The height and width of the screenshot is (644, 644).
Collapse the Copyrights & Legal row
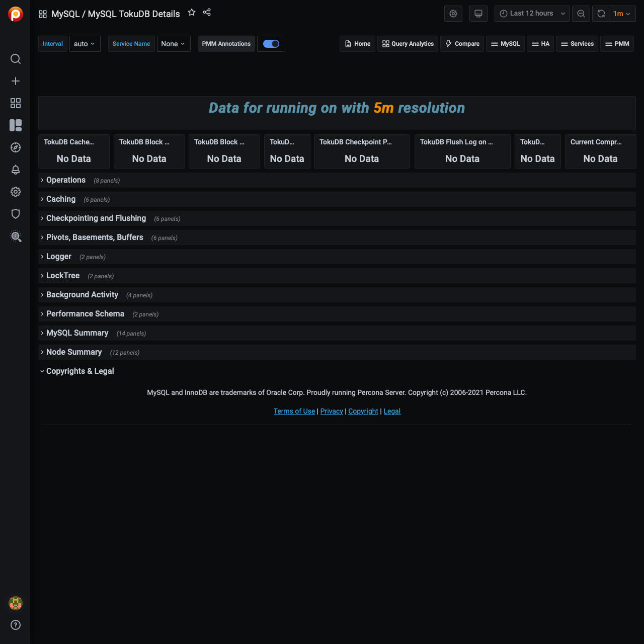pyautogui.click(x=80, y=371)
